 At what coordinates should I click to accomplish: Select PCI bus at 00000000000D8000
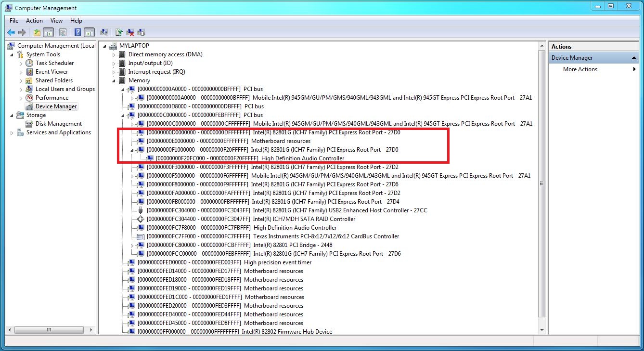point(201,106)
